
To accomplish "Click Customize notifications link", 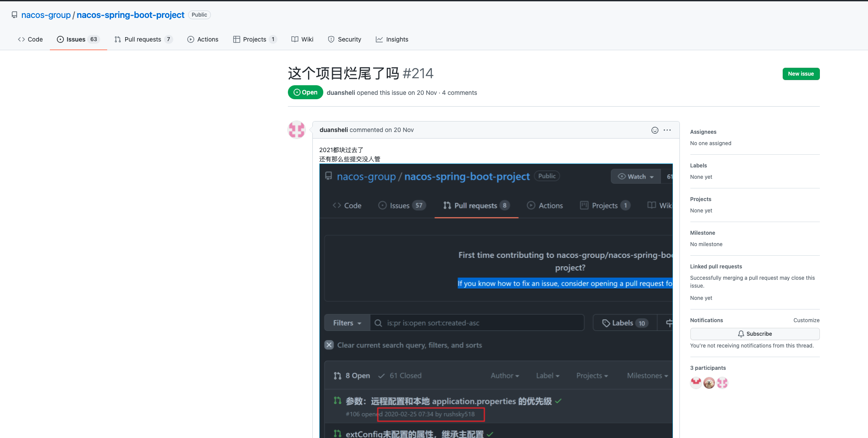I will pyautogui.click(x=806, y=320).
